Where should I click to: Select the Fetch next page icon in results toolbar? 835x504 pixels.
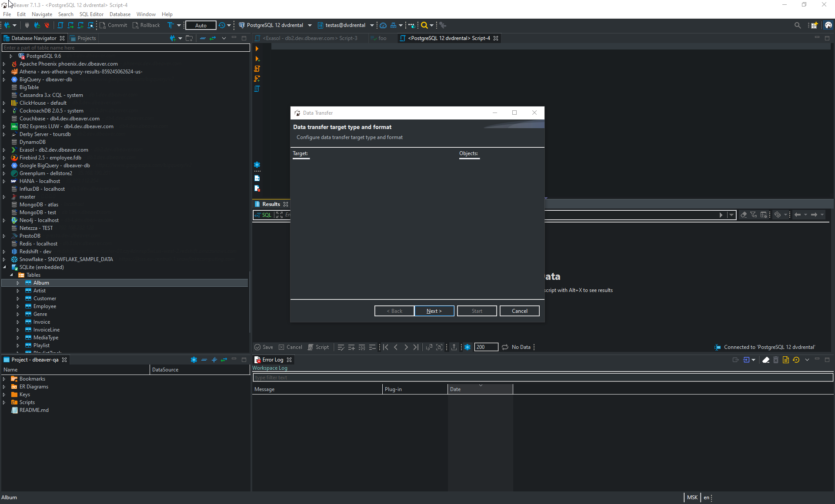pyautogui.click(x=429, y=347)
